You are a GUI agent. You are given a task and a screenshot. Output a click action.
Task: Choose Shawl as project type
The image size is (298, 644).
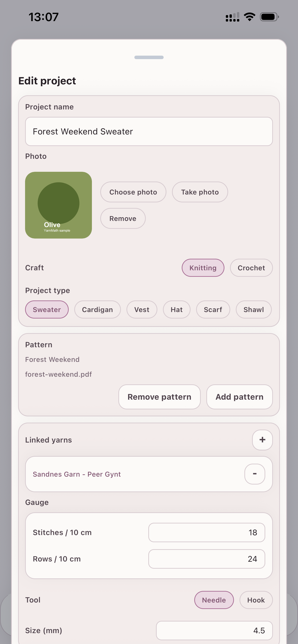pos(253,309)
